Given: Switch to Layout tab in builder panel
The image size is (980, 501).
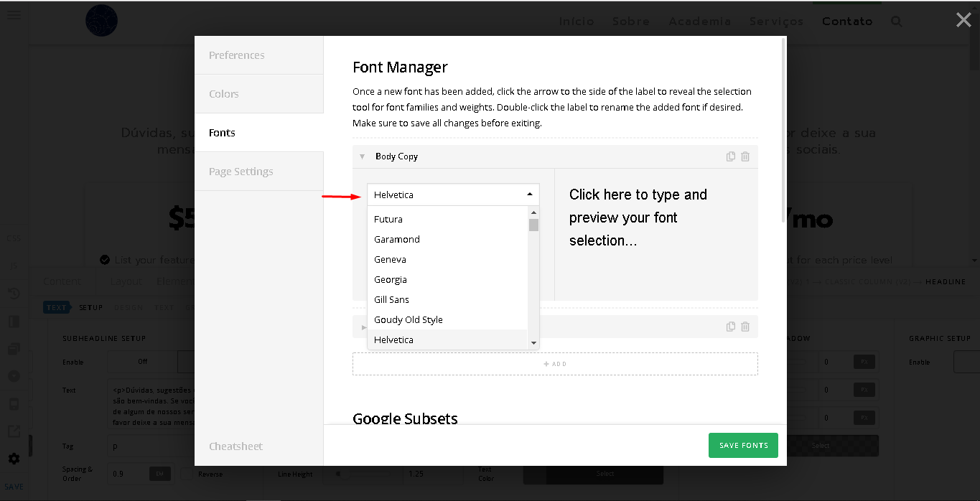Looking at the screenshot, I should coord(126,281).
